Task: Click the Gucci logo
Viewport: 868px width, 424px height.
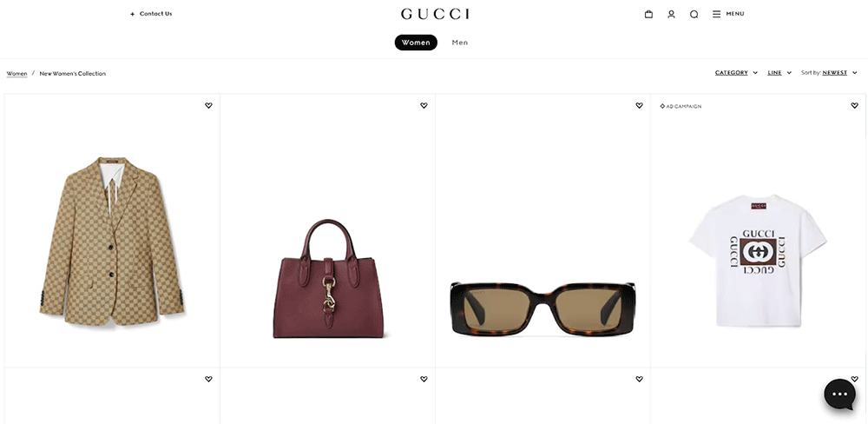Action: [435, 14]
